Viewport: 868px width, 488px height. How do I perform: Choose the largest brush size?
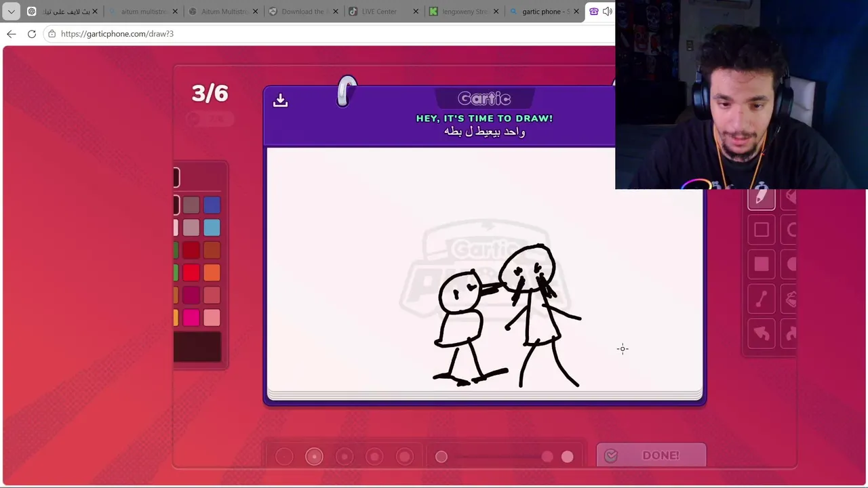[x=404, y=457]
